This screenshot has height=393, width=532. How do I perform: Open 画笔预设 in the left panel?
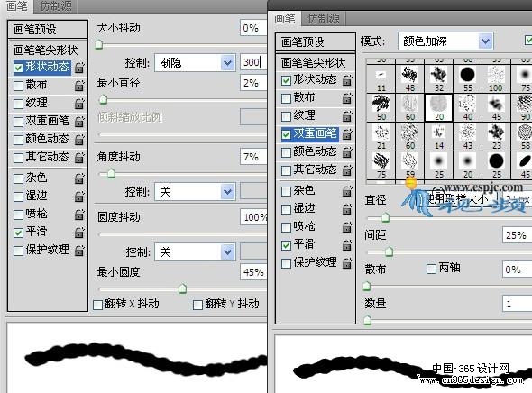(x=48, y=30)
